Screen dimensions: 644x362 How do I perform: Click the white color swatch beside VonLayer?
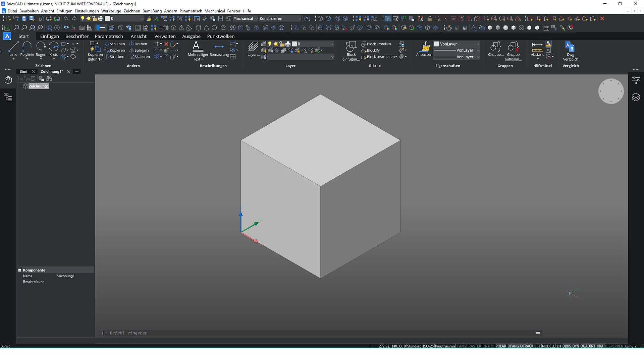pyautogui.click(x=436, y=44)
